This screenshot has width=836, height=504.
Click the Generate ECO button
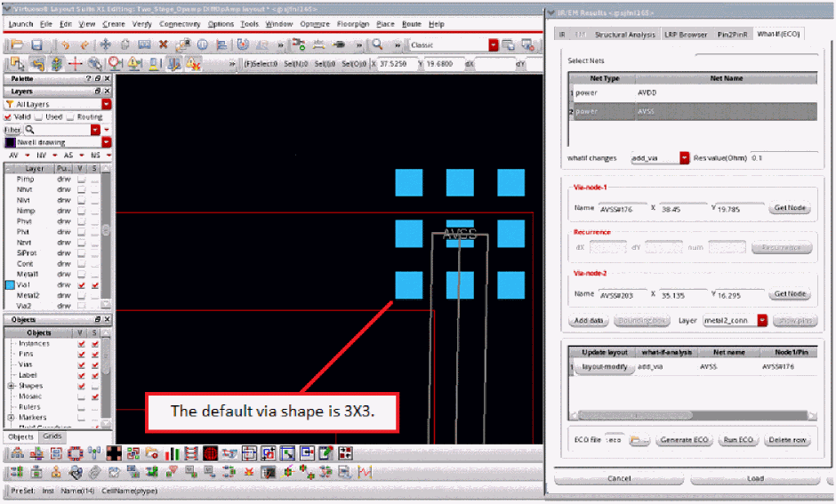click(685, 440)
